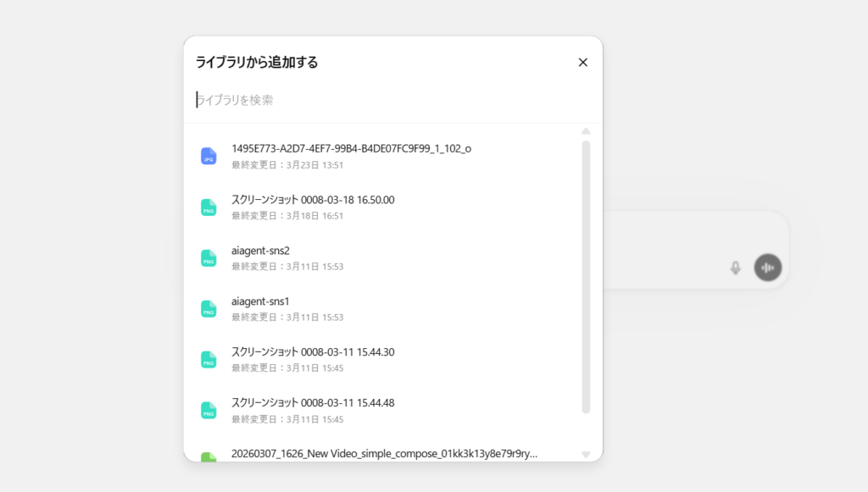
Task: Focus the ライブラリを検索 search field
Action: click(x=381, y=100)
